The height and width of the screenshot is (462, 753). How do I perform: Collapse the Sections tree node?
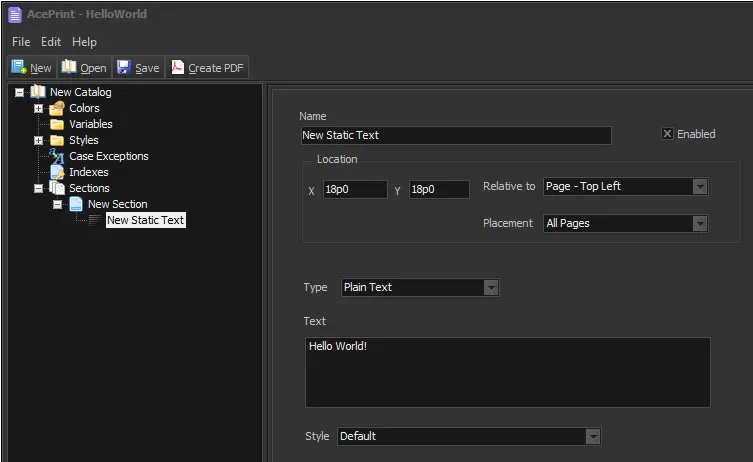(x=38, y=188)
